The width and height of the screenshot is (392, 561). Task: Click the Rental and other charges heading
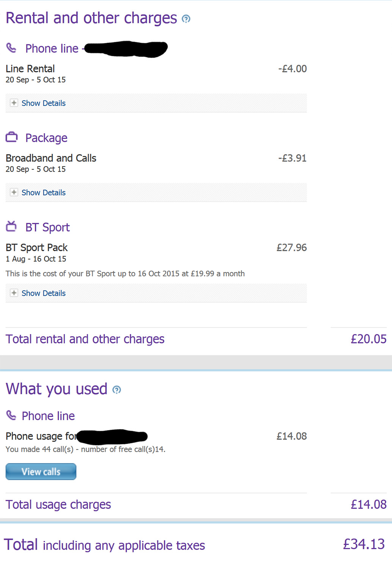(x=91, y=18)
